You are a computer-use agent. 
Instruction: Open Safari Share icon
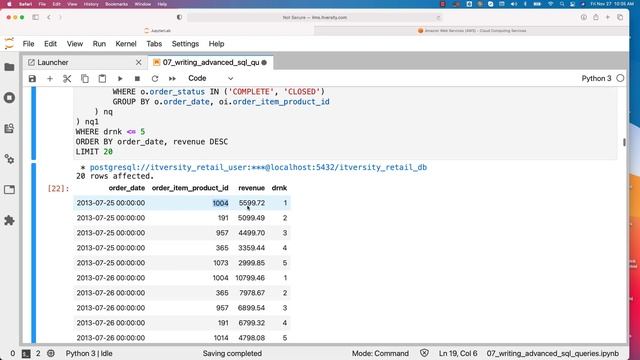pyautogui.click(x=596, y=17)
